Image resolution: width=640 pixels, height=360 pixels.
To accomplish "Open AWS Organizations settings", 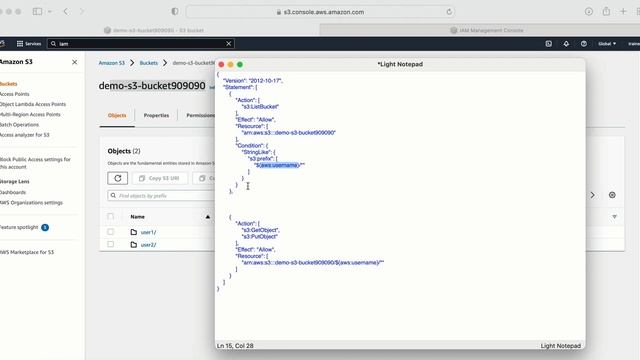I will [31, 202].
